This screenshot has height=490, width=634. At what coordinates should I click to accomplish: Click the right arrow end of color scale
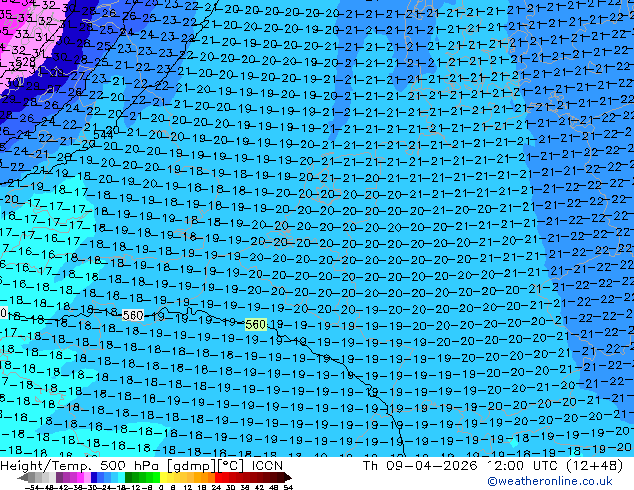(x=287, y=478)
